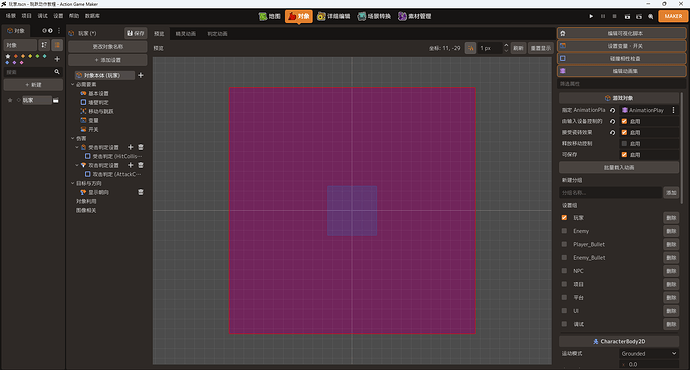690x370 pixels.
Task: Add an entry to 受击判定设置
Action: tap(130, 147)
